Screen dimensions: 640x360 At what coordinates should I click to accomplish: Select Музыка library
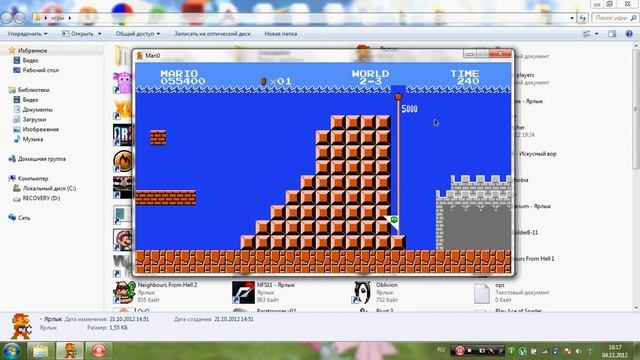coord(33,139)
